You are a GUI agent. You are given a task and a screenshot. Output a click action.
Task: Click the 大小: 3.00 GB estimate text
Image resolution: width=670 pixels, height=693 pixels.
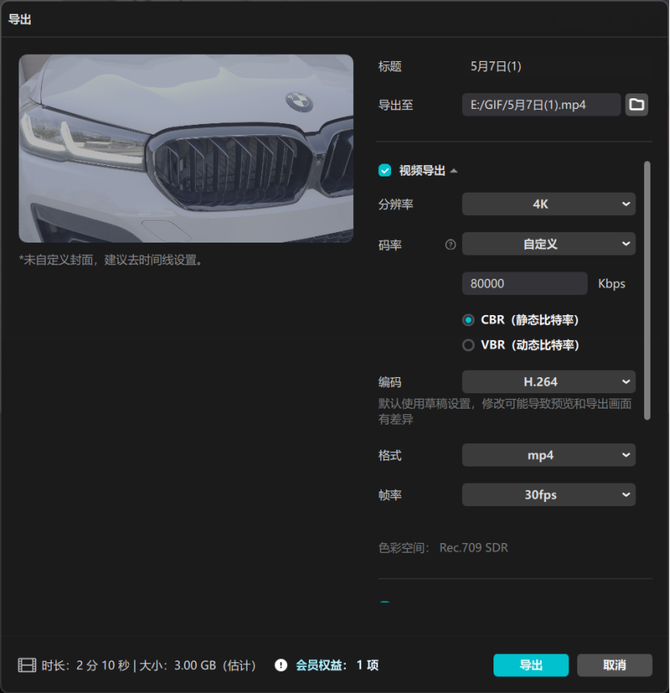[x=198, y=665]
